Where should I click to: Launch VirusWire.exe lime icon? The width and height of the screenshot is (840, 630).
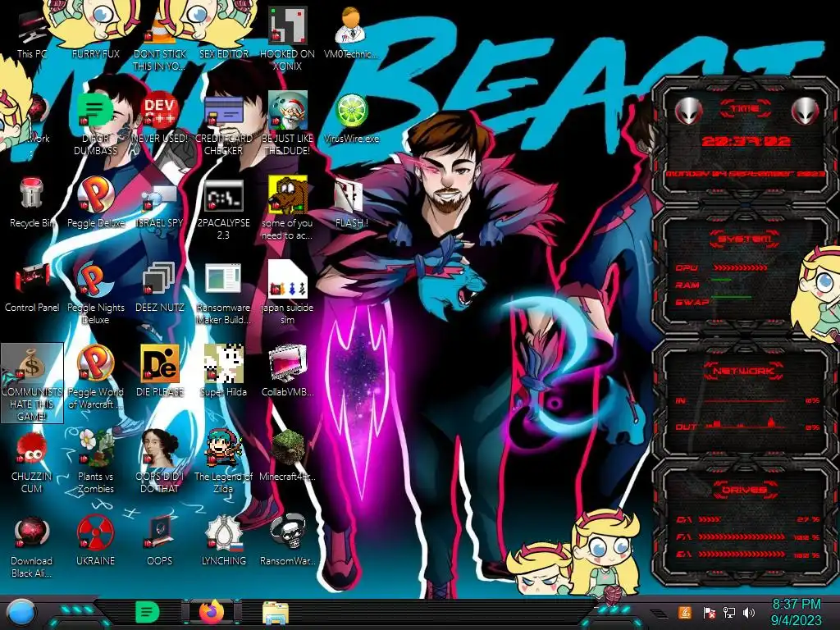(351, 118)
